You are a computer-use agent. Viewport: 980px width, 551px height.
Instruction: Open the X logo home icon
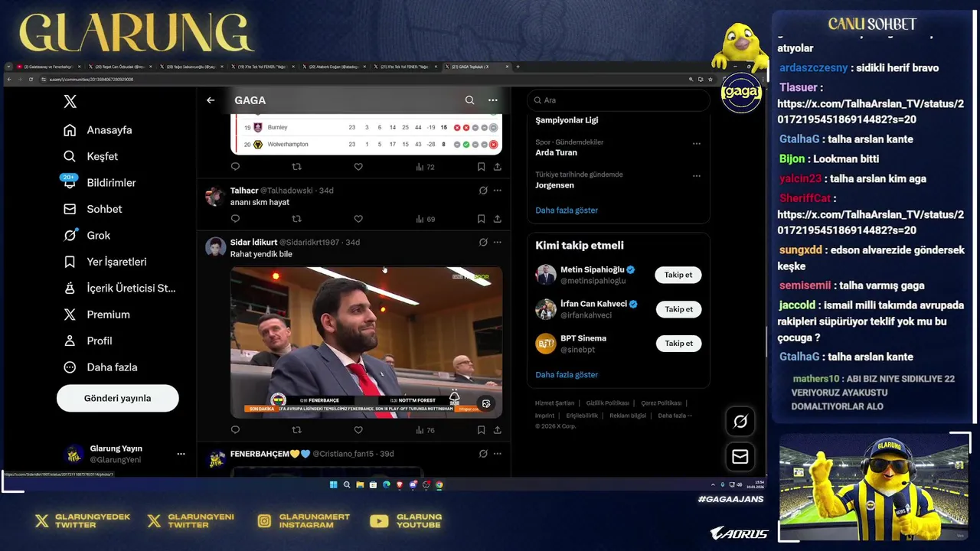[70, 101]
